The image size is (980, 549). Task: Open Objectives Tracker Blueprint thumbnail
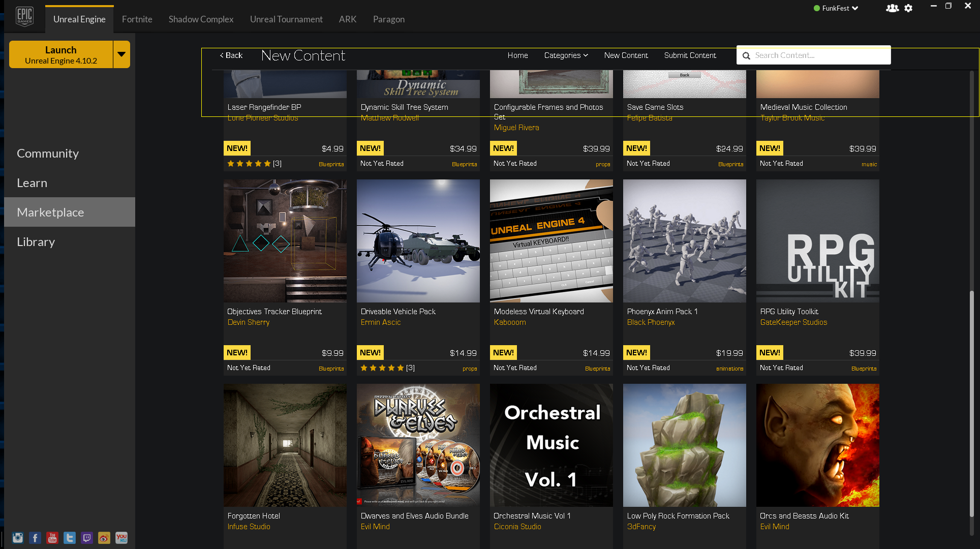pyautogui.click(x=285, y=241)
